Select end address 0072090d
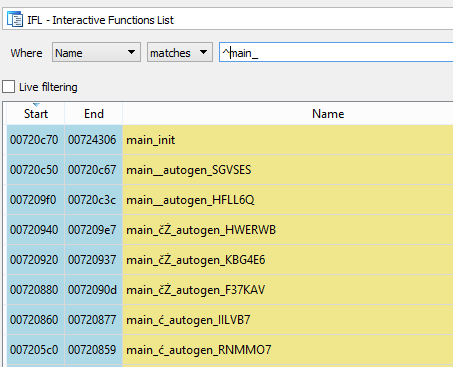The width and height of the screenshot is (453, 367). point(94,290)
